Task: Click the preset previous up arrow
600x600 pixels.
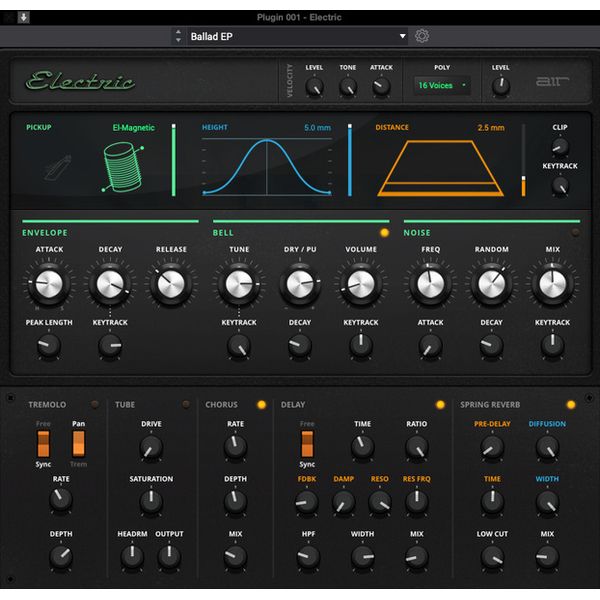Action: [178, 32]
